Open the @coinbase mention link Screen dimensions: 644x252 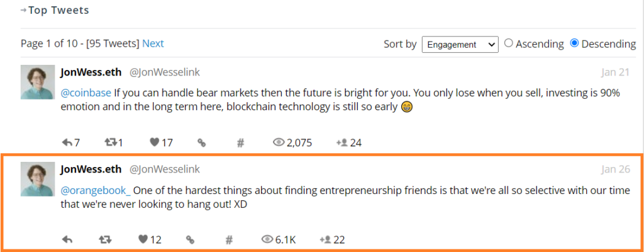[82, 93]
